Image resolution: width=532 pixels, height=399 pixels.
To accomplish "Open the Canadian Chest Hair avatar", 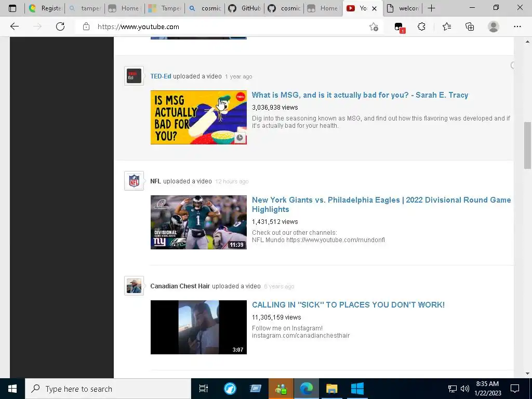I will pyautogui.click(x=134, y=285).
